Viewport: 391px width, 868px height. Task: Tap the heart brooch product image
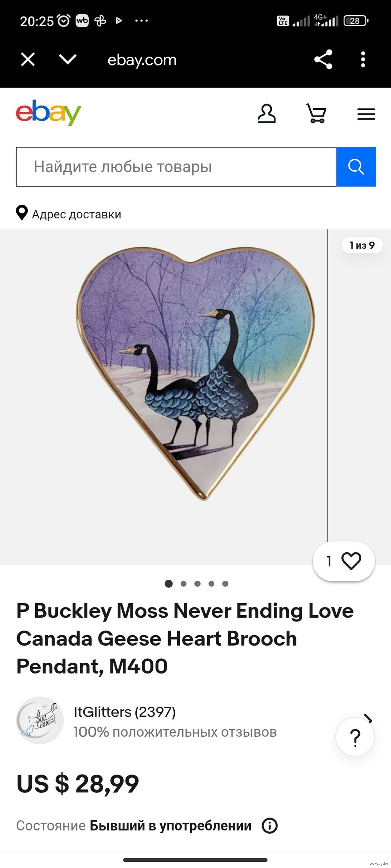[x=195, y=373]
